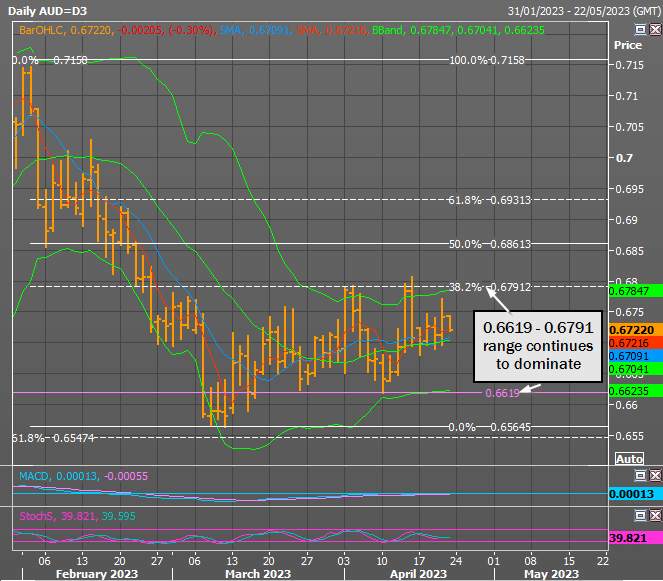Click February 2023 on the time axis
The width and height of the screenshot is (663, 581).
point(97,574)
